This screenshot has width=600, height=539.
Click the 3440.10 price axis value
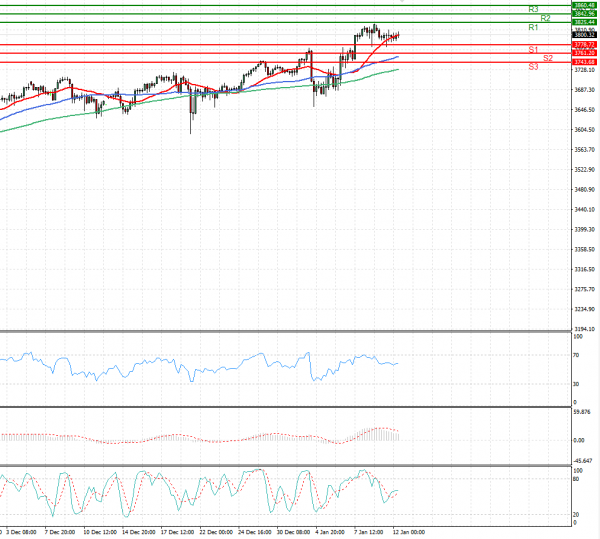tap(585, 209)
